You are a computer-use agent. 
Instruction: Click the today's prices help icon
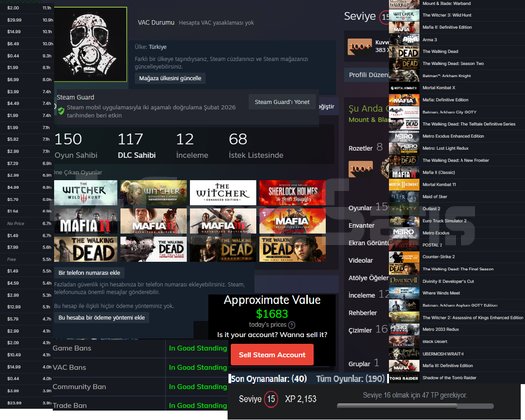[292, 325]
